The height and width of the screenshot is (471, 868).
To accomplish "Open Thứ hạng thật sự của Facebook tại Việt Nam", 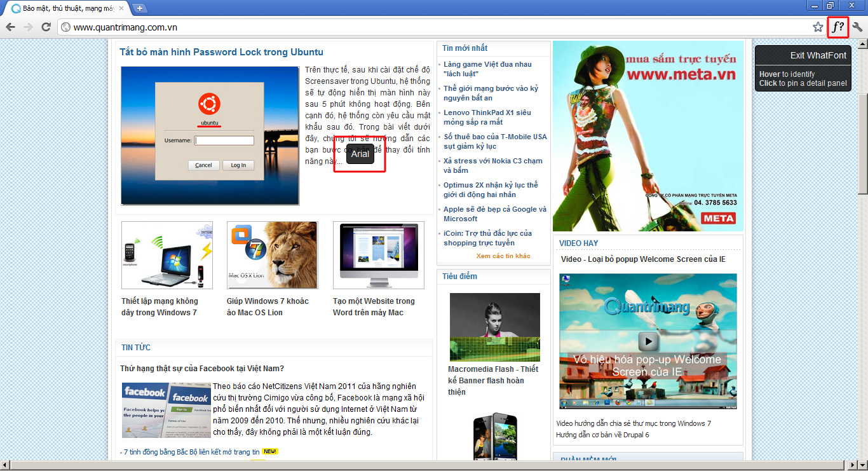I will 202,368.
